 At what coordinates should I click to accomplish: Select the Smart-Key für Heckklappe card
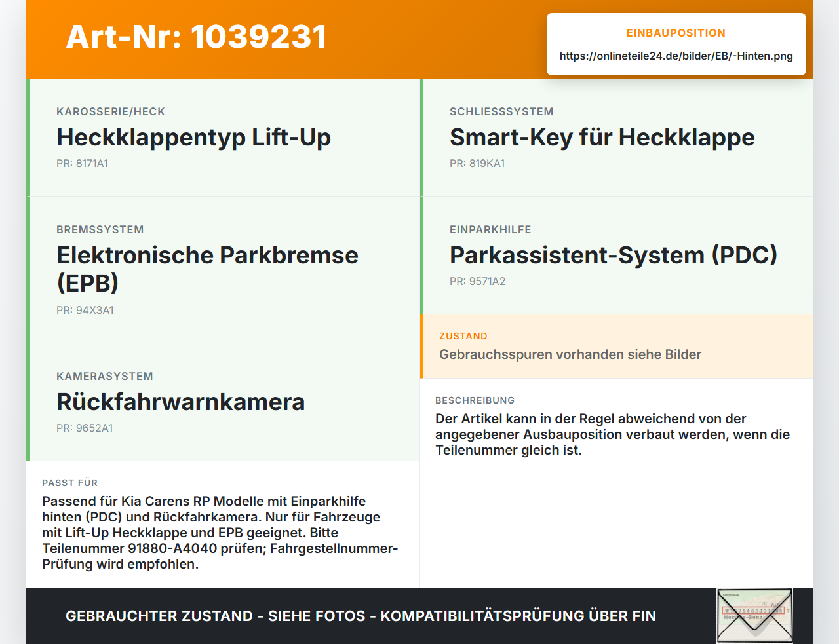(616, 137)
